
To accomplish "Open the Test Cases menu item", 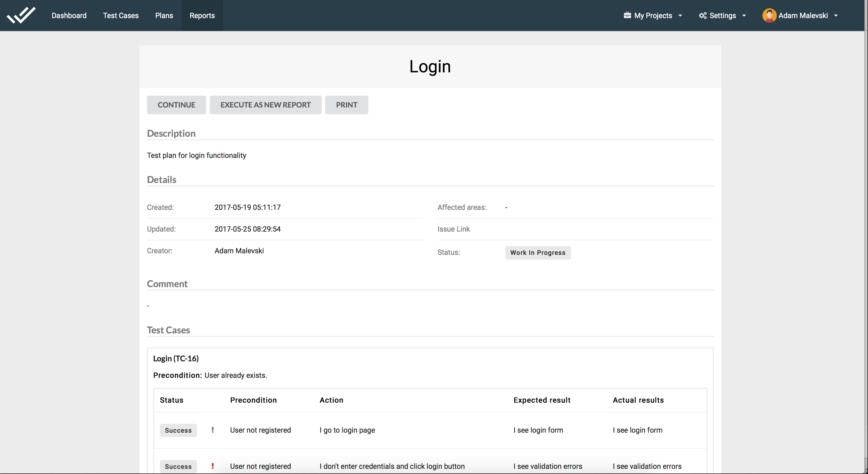I will pos(121,16).
